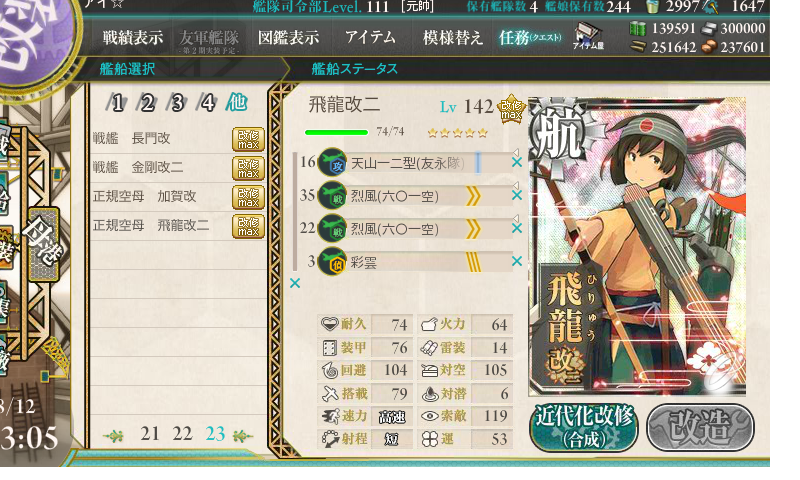Click the 近代化改修(合成) button
The width and height of the screenshot is (800, 480).
click(x=584, y=427)
